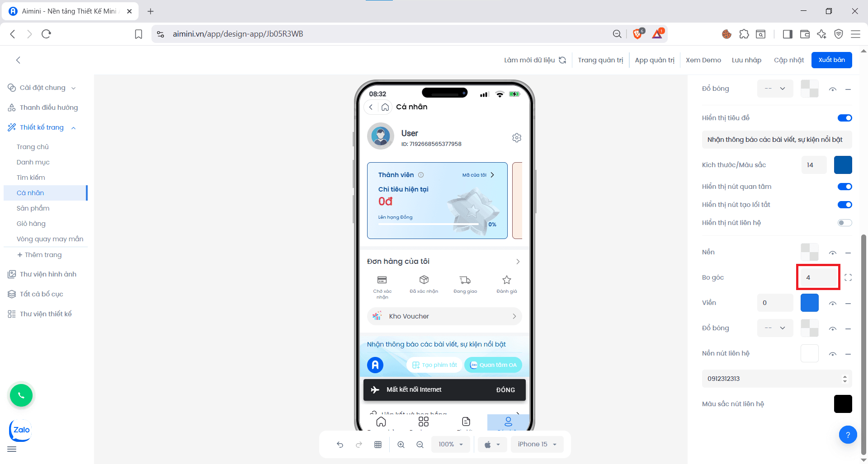Screen dimensions: 868x464
Task: Click the Xuất bản publish button
Action: click(831, 60)
